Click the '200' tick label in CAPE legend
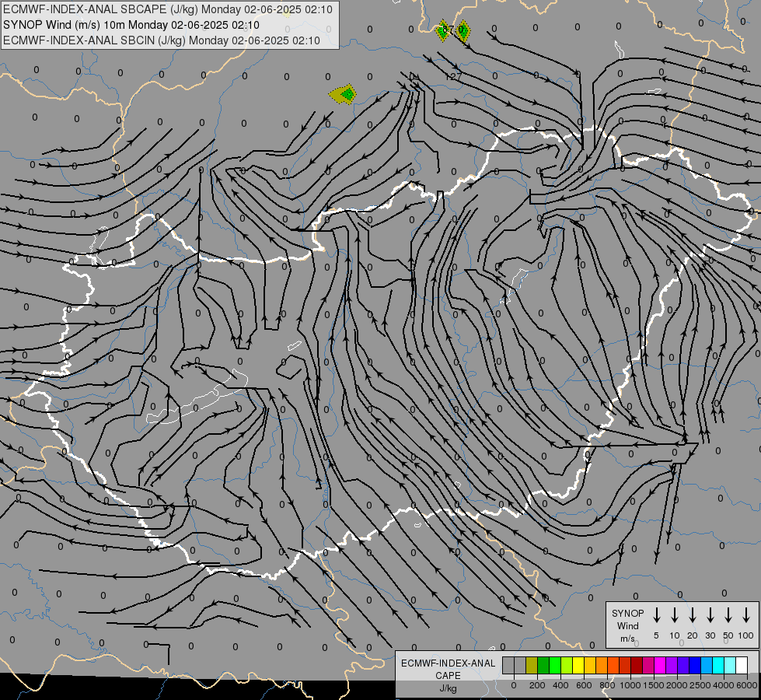The height and width of the screenshot is (700, 761). point(537,685)
